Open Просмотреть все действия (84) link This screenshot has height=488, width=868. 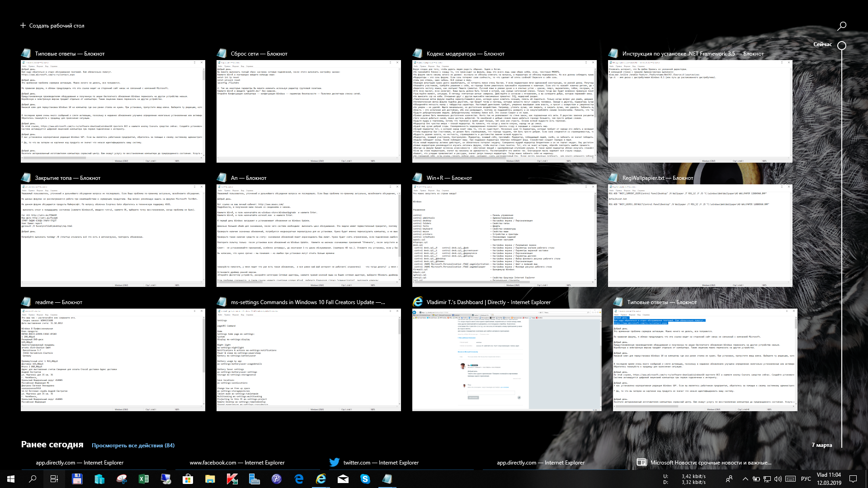point(133,446)
